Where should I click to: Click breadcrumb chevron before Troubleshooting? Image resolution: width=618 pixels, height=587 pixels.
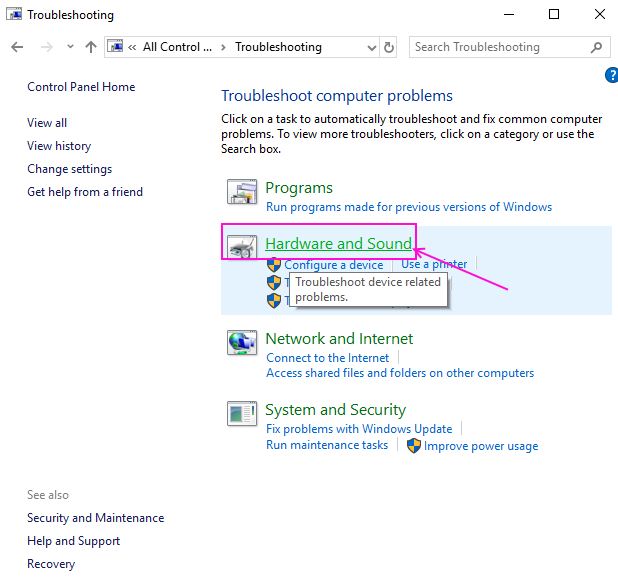coord(223,48)
